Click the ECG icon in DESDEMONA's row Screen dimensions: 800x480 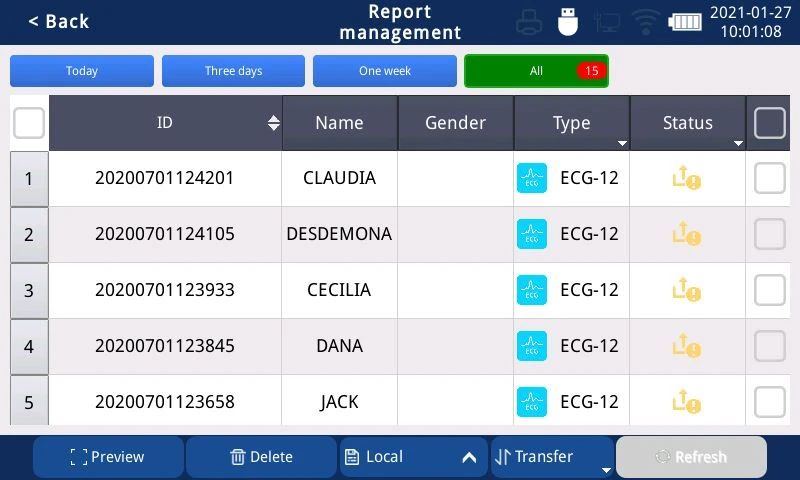click(x=532, y=234)
